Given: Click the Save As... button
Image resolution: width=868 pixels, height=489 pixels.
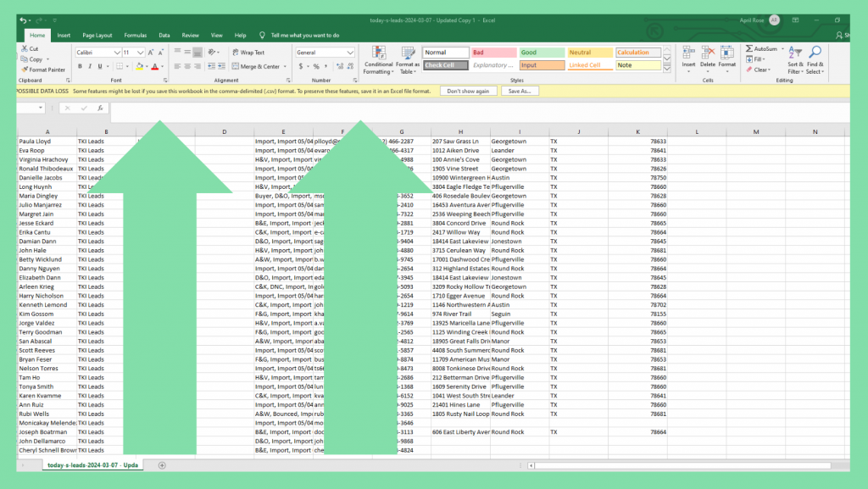Looking at the screenshot, I should (x=520, y=91).
